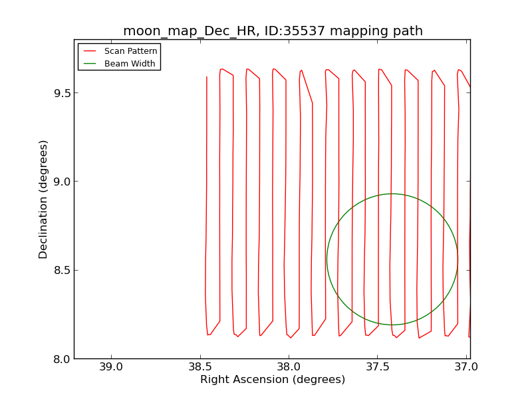Click the plot title mentioning ID:35537
The width and height of the screenshot is (532, 399).
[273, 31]
